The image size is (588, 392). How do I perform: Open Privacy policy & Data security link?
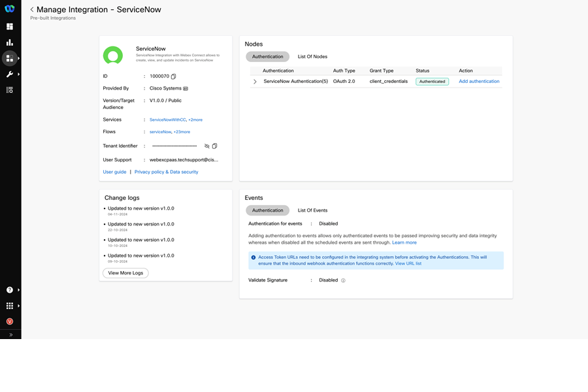click(x=166, y=172)
